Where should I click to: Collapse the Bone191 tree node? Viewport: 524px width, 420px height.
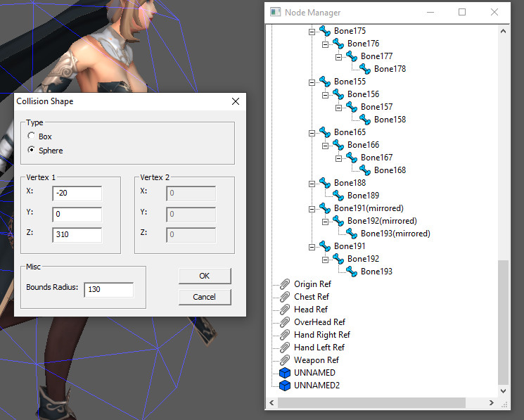point(312,247)
